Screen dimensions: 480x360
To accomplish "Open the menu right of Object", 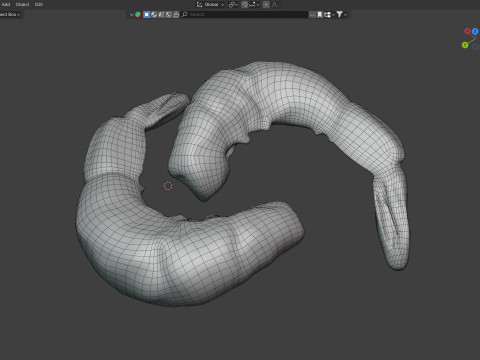I will pos(39,4).
